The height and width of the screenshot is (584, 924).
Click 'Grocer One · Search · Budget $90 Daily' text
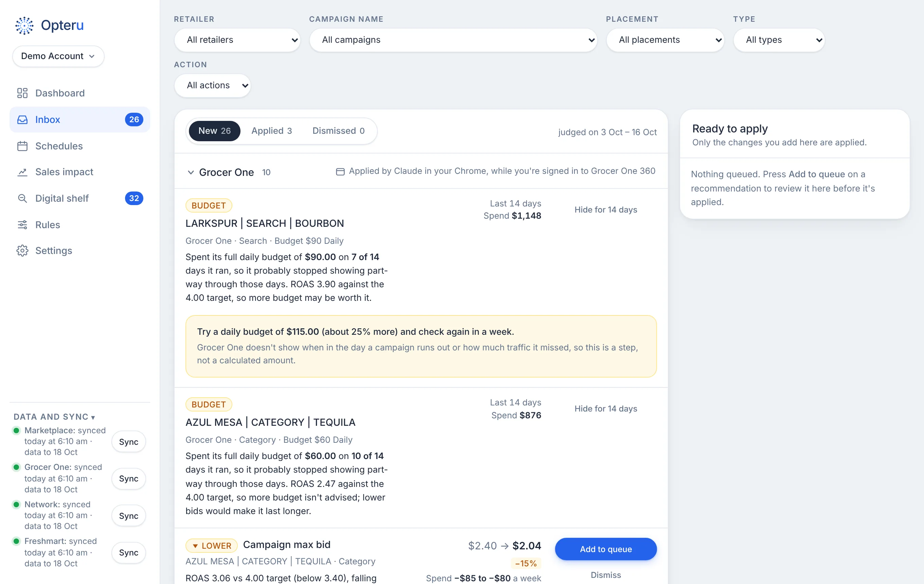point(264,241)
